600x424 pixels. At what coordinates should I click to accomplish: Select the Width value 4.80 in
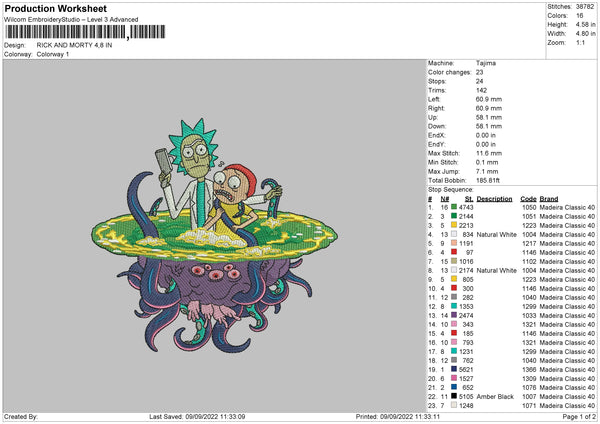(x=585, y=34)
